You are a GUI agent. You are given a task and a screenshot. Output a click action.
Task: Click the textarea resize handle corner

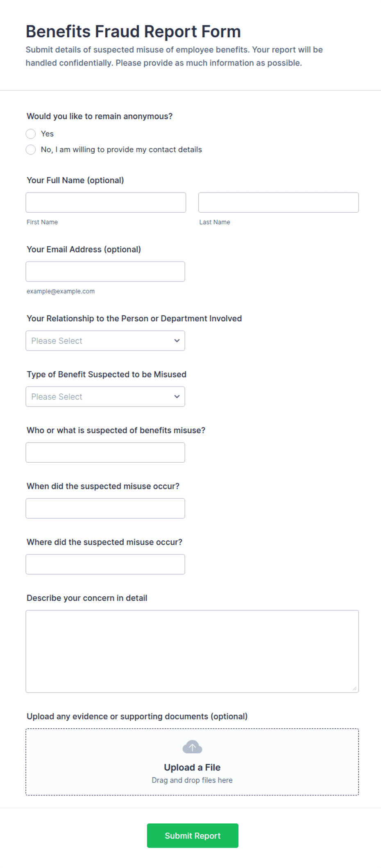[354, 688]
